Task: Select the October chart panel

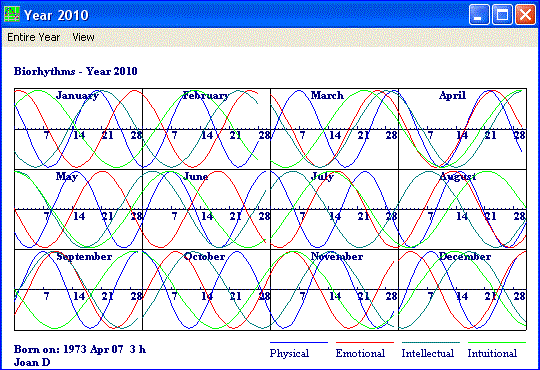Action: coord(206,290)
